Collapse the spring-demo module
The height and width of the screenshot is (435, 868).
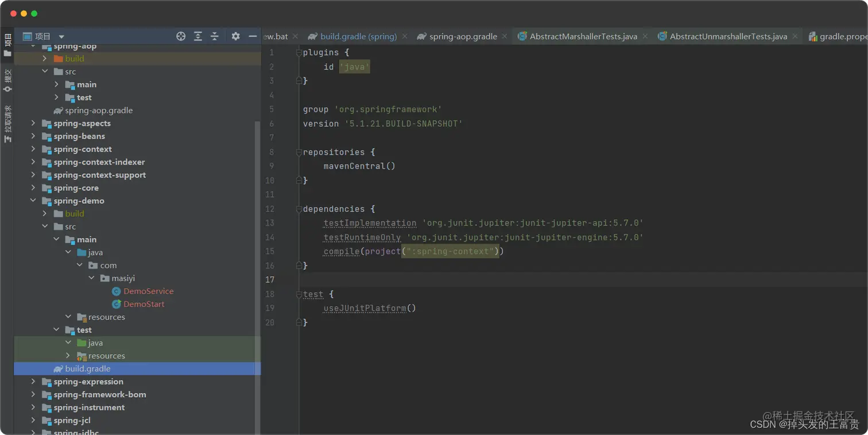[33, 201]
